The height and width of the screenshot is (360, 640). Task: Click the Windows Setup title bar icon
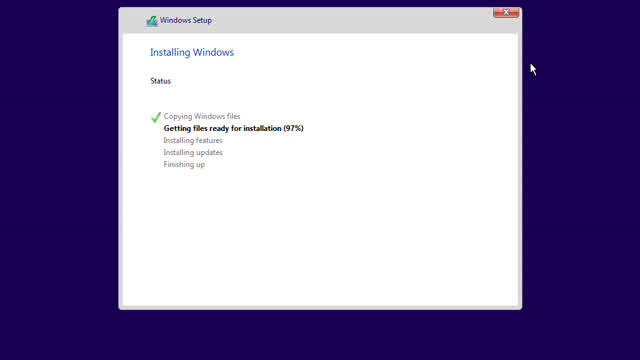[152, 21]
